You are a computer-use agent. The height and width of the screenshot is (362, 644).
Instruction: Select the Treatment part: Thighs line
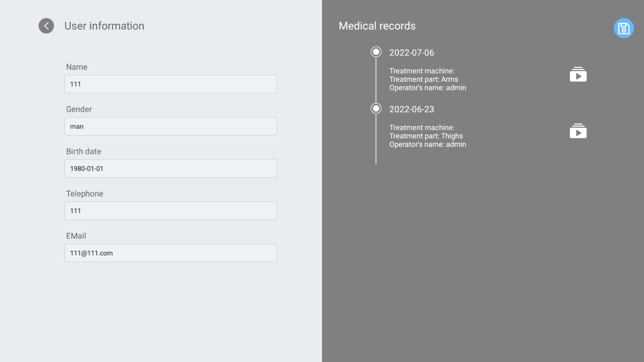426,136
